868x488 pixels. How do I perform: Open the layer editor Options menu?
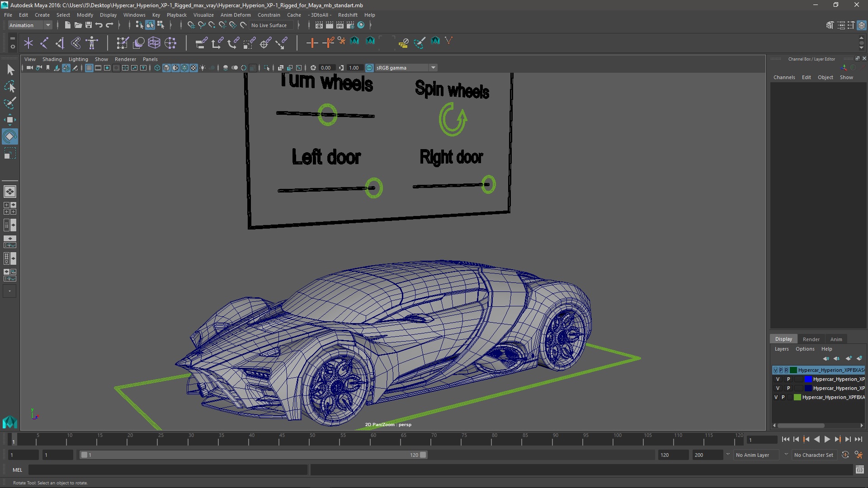click(805, 349)
